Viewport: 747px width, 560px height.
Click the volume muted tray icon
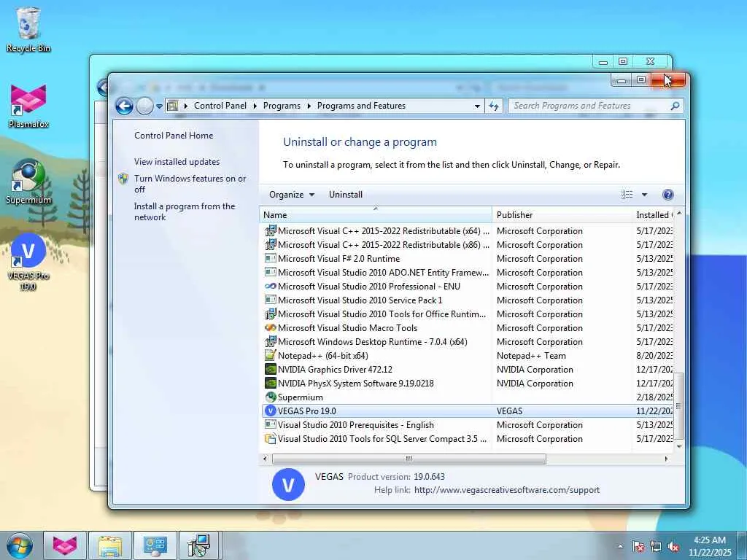click(673, 547)
